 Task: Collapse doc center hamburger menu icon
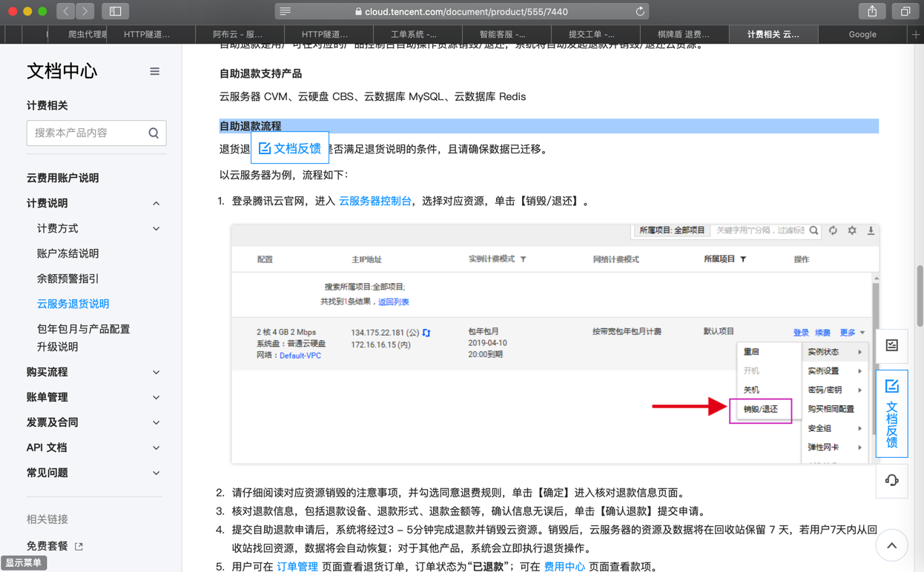coord(154,71)
